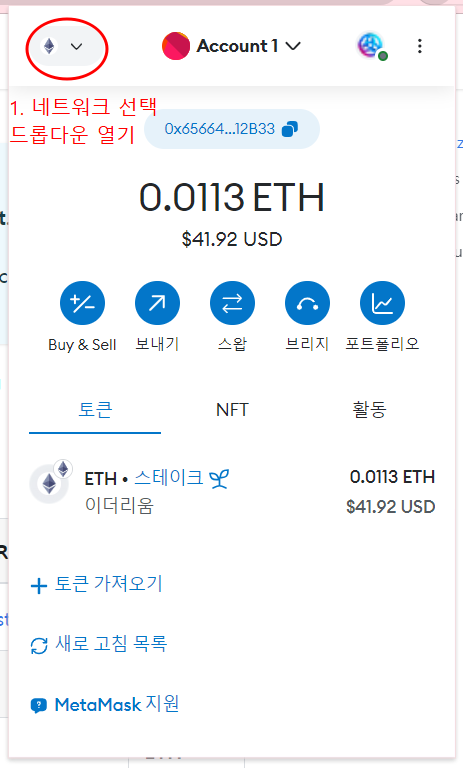Switch to the 활동 activity tab
Image resolution: width=463 pixels, height=768 pixels.
point(369,410)
